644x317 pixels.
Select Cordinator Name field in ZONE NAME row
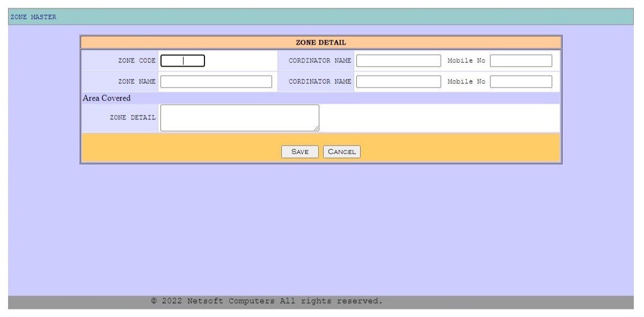click(x=398, y=82)
